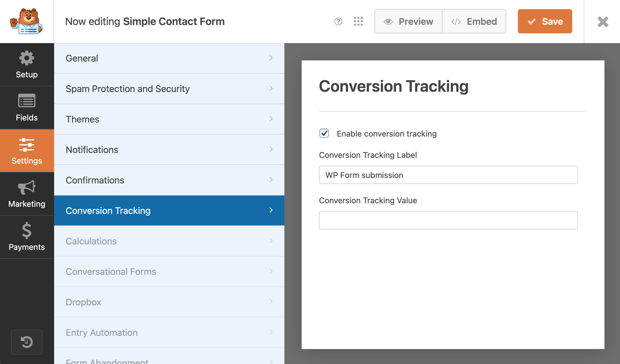Open the apps grid icon near Preview
Viewport: 620px width, 364px height.
click(x=358, y=21)
